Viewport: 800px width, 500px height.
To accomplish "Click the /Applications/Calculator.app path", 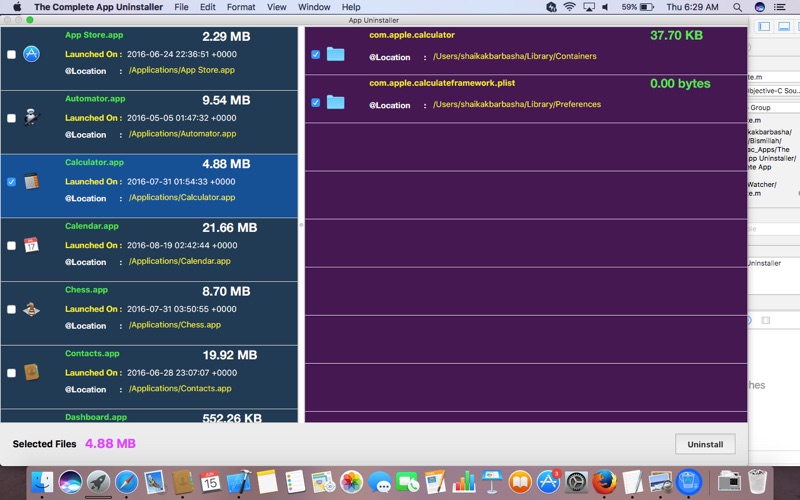I will (182, 197).
